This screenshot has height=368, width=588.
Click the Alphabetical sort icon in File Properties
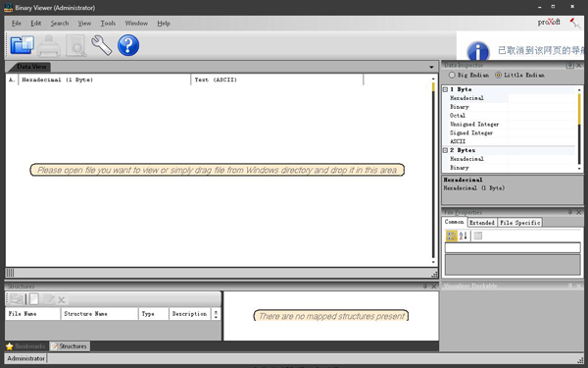(464, 236)
